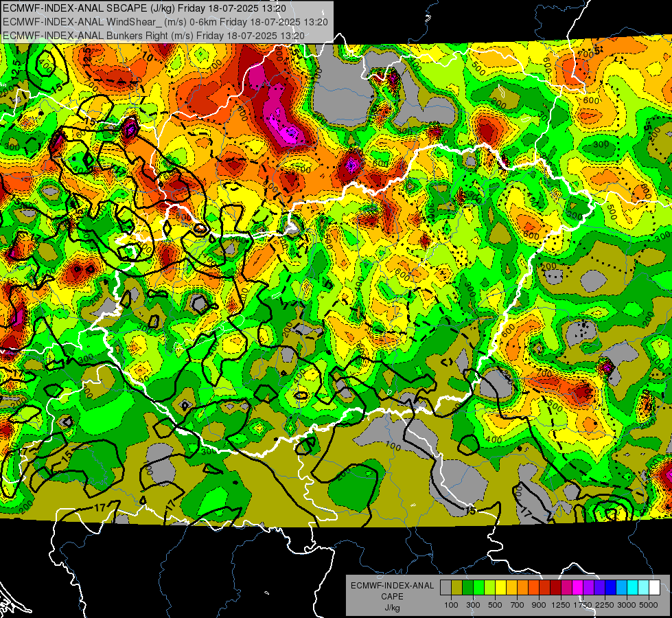Image resolution: width=672 pixels, height=618 pixels.
Task: Pick the dark green legend swatch
Action: [467, 588]
